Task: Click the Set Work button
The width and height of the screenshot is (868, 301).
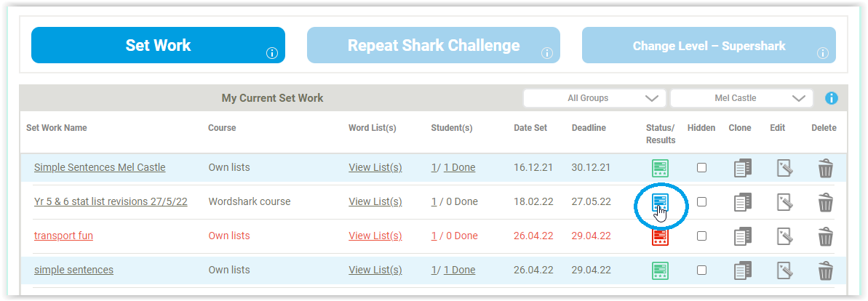Action: pyautogui.click(x=159, y=45)
